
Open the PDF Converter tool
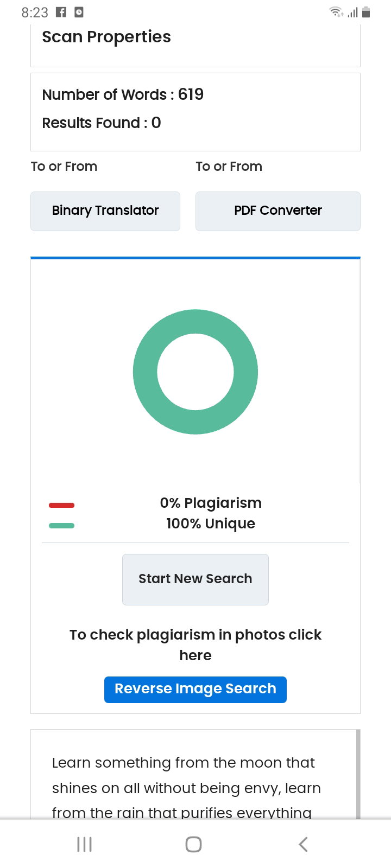tap(278, 211)
